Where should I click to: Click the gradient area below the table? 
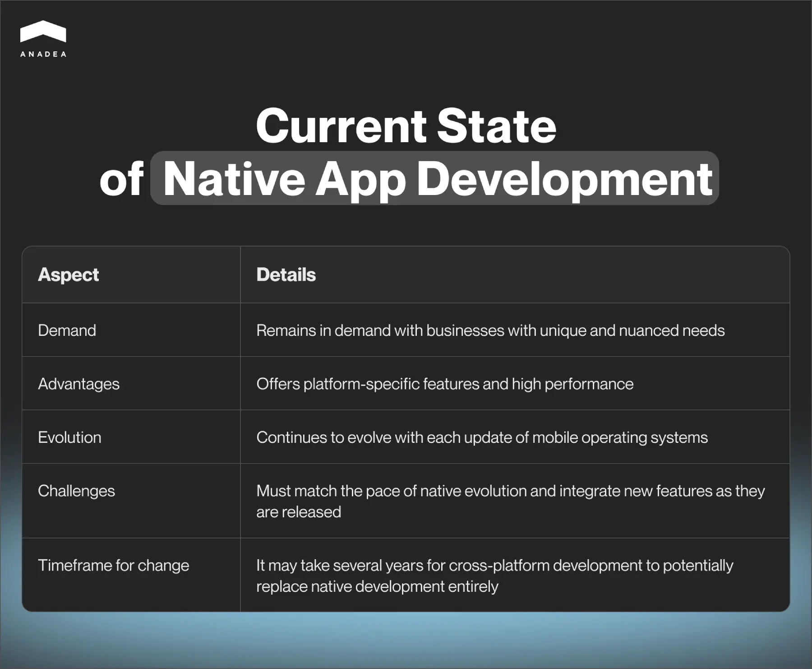406,646
